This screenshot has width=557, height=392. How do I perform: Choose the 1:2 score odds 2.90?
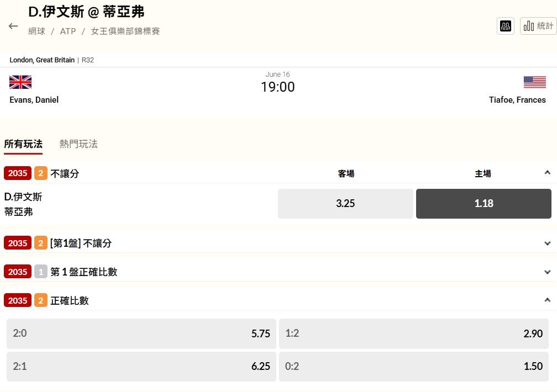416,333
